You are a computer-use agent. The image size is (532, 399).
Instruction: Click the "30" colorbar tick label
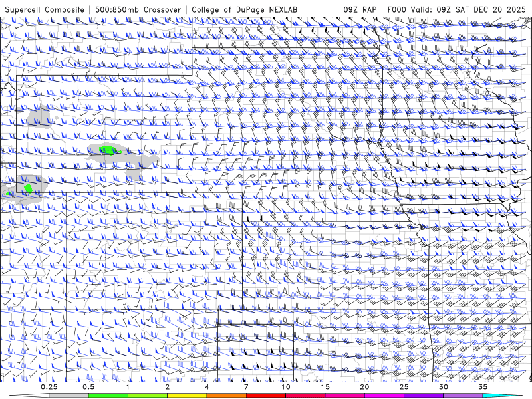tap(443, 387)
